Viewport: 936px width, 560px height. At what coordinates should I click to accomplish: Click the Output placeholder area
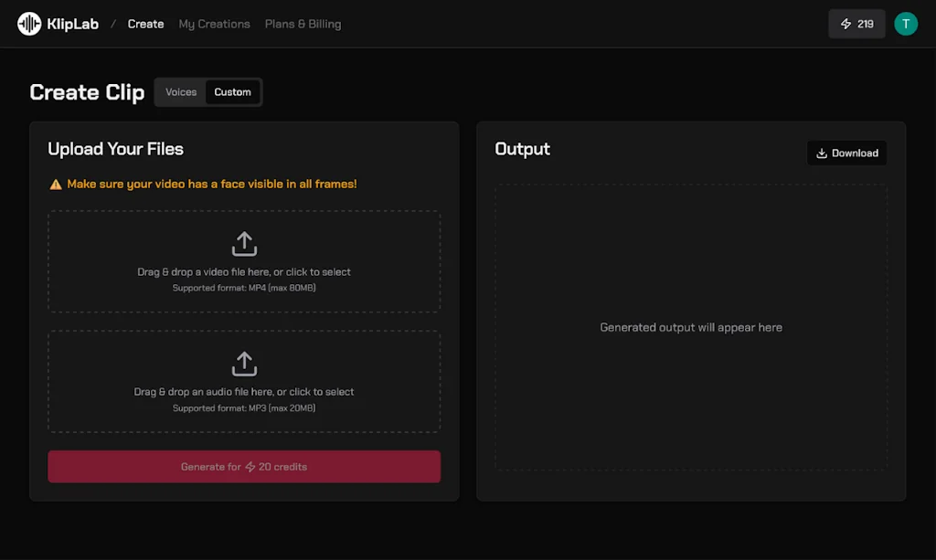click(690, 327)
